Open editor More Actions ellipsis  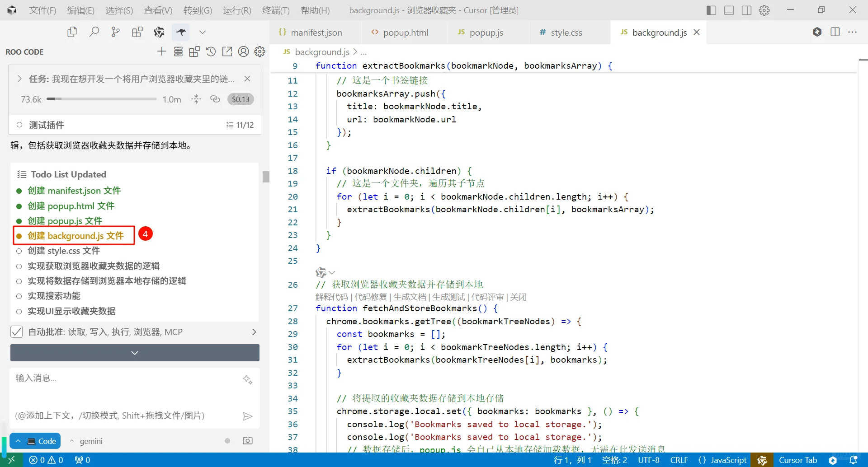pos(853,32)
